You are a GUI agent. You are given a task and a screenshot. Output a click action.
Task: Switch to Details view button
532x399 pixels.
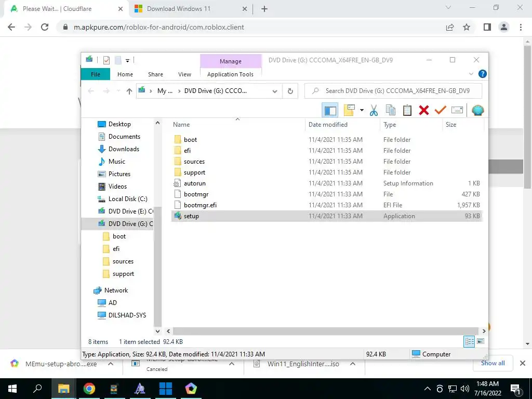(469, 342)
